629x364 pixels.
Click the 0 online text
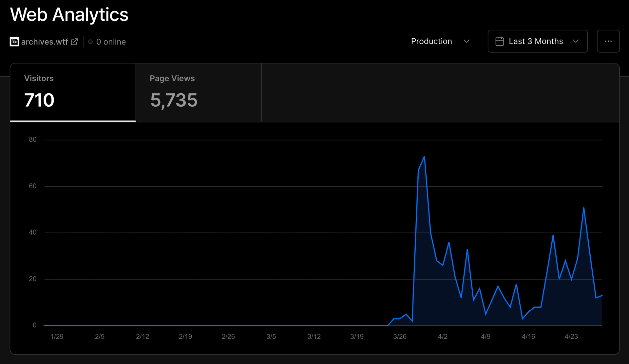pyautogui.click(x=111, y=42)
